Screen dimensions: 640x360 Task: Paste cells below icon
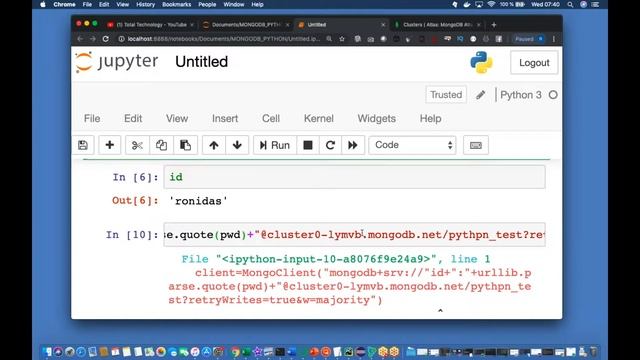(x=185, y=145)
